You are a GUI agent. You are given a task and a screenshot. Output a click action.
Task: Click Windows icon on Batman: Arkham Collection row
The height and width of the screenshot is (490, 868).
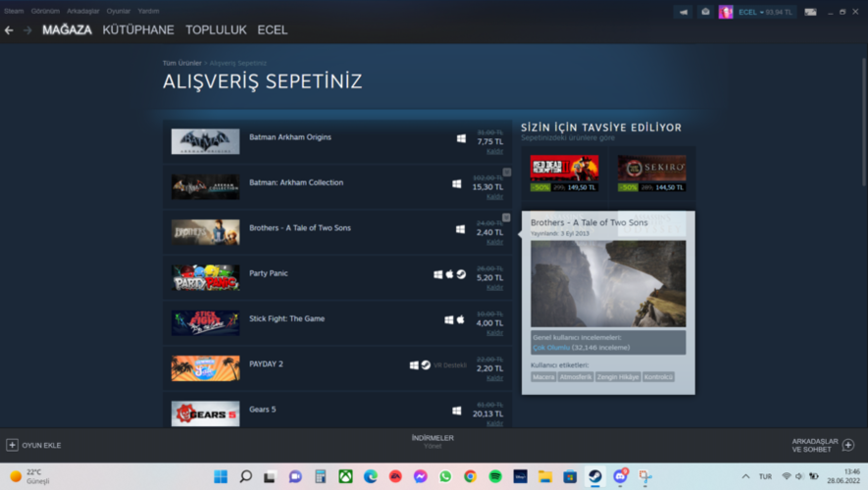point(457,183)
